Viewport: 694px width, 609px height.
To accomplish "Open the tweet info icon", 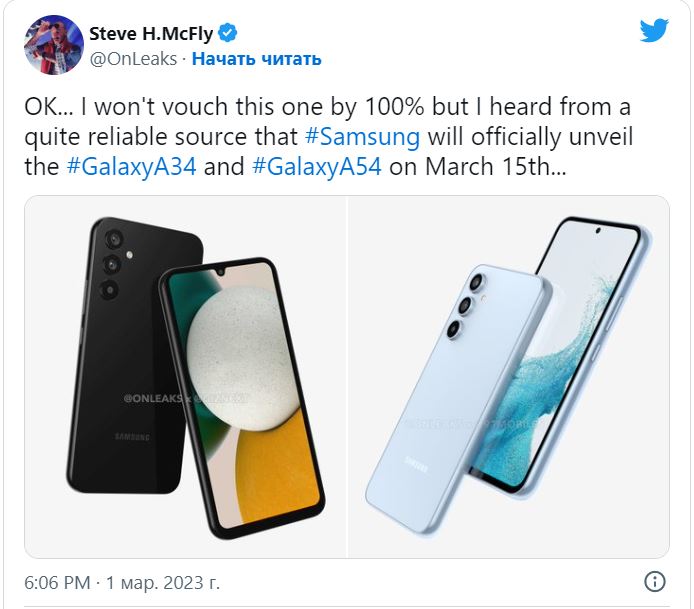I will [655, 581].
